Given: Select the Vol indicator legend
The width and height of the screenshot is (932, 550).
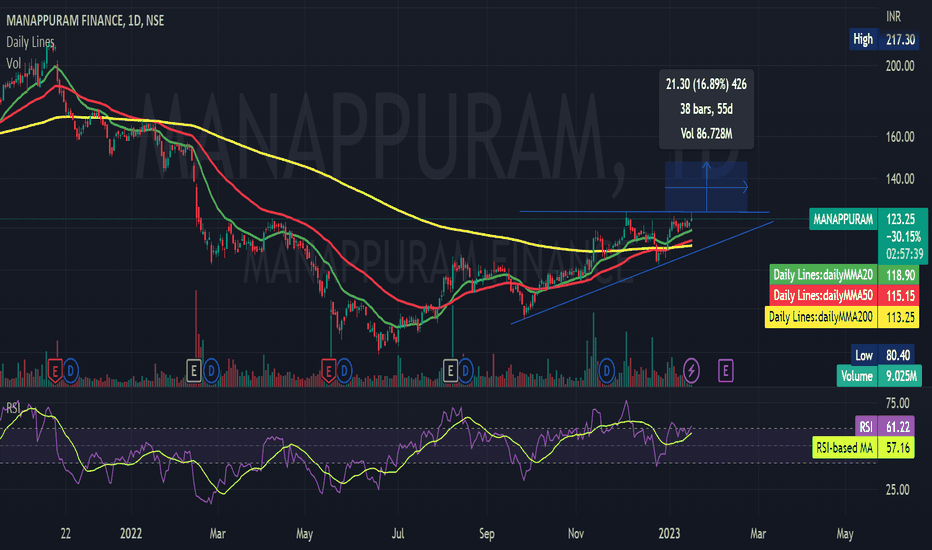Looking at the screenshot, I should click(x=14, y=63).
